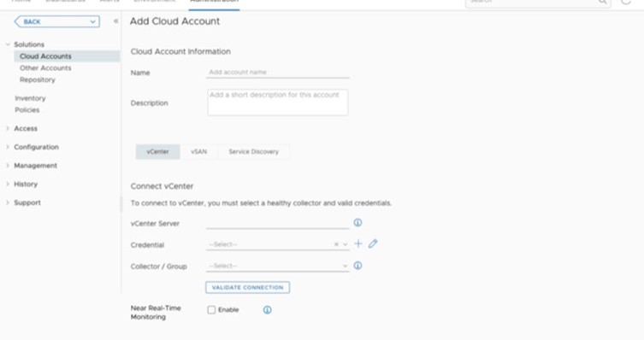The width and height of the screenshot is (644, 340).
Task: Clear the Credential selection
Action: [336, 244]
